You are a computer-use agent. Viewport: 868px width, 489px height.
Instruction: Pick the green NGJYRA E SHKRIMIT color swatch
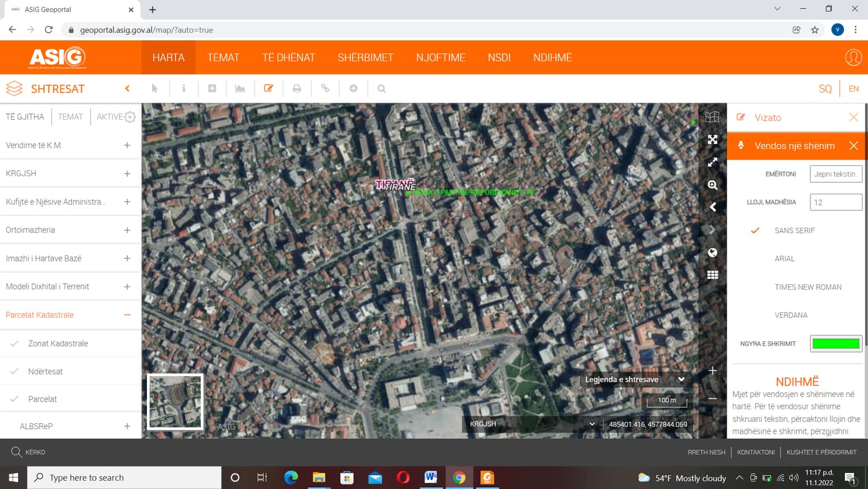tap(836, 343)
